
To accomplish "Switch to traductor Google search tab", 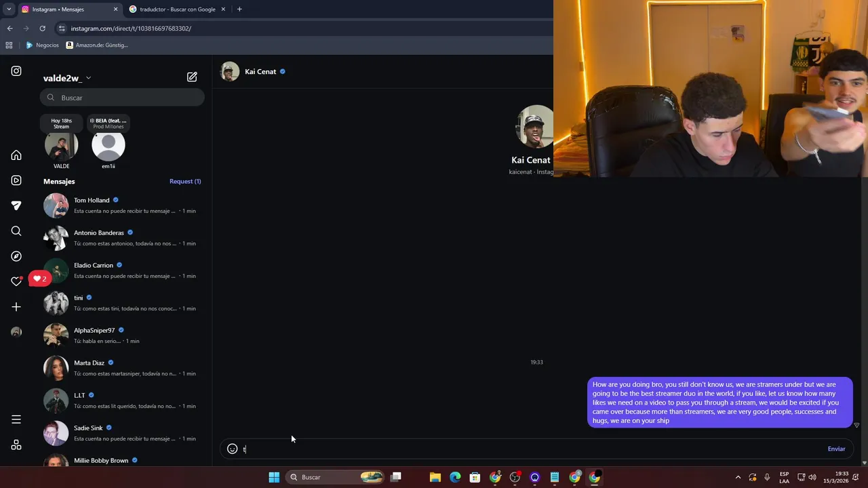I will click(176, 9).
